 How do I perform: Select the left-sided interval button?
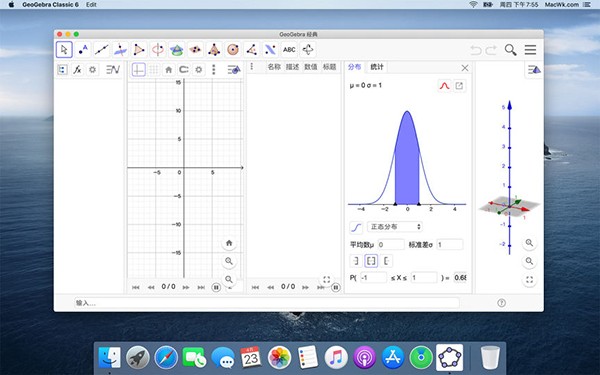[x=356, y=261]
